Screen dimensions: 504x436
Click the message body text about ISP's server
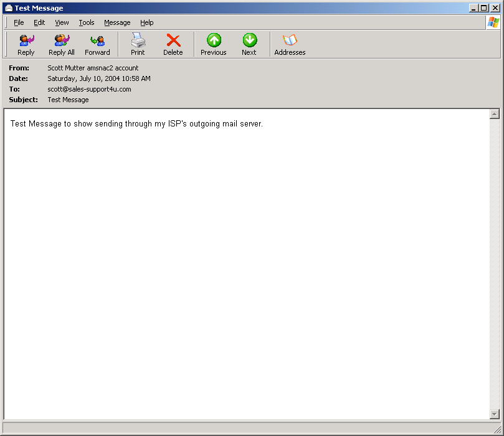coord(136,124)
